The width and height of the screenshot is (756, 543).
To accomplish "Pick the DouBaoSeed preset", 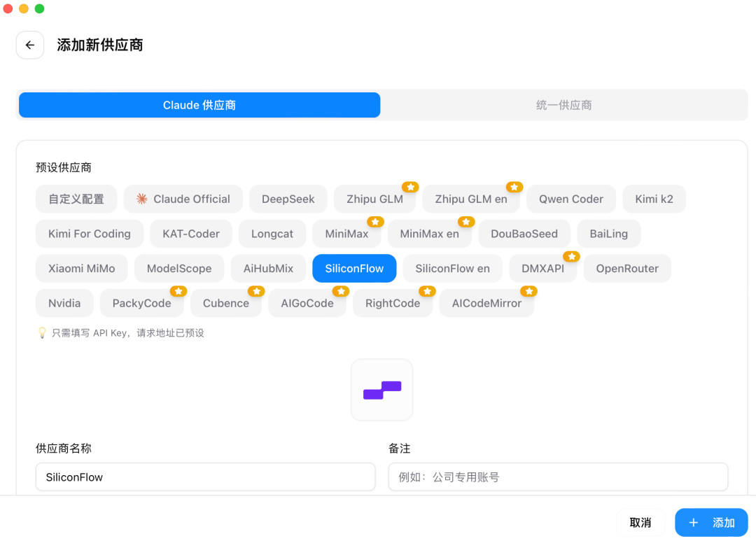I will pos(524,234).
